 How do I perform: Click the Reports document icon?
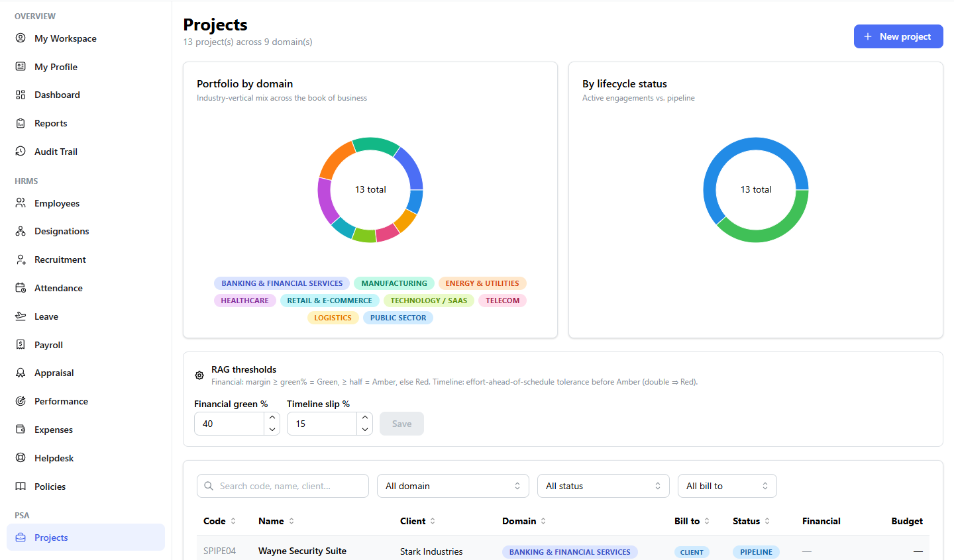[21, 123]
